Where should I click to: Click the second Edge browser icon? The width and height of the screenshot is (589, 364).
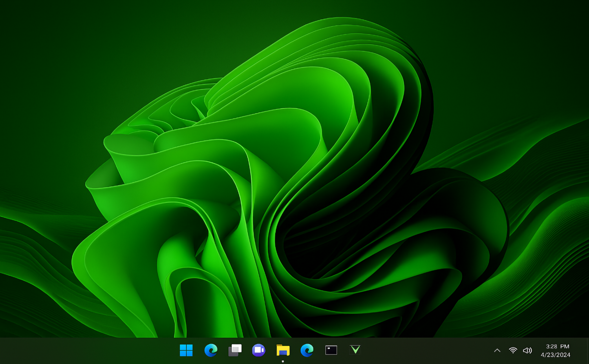tap(307, 350)
